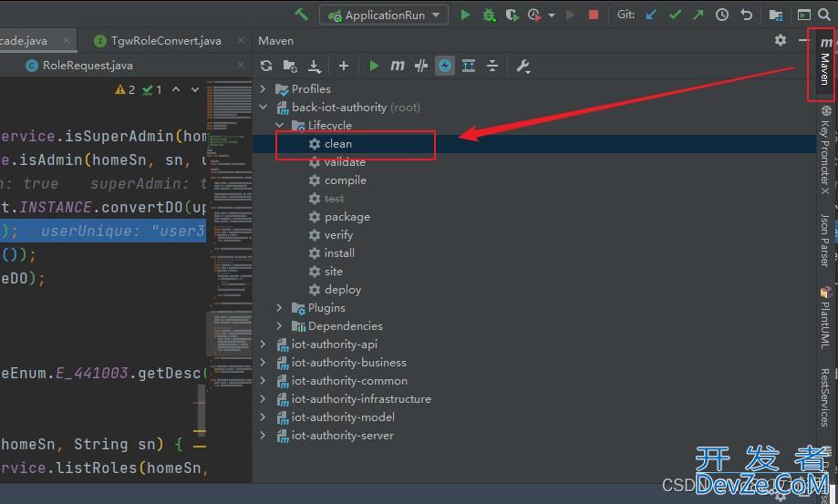Close the RoleRequest.java tab
Screen dimensions: 838x504
(241, 65)
